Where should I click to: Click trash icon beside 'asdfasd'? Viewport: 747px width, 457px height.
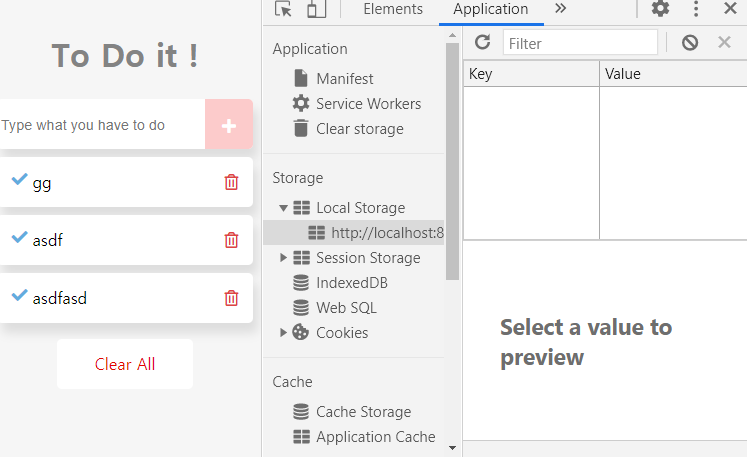231,298
